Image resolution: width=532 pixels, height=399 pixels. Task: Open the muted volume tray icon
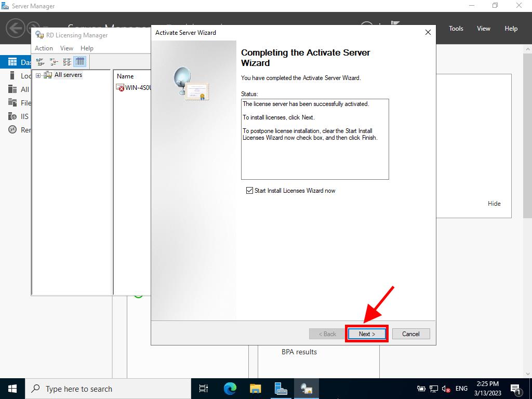point(446,389)
